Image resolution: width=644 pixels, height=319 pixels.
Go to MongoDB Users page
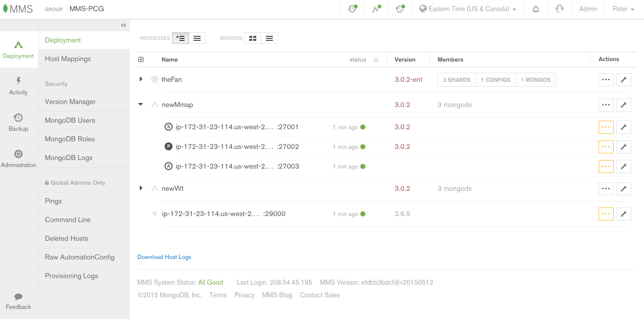70,121
